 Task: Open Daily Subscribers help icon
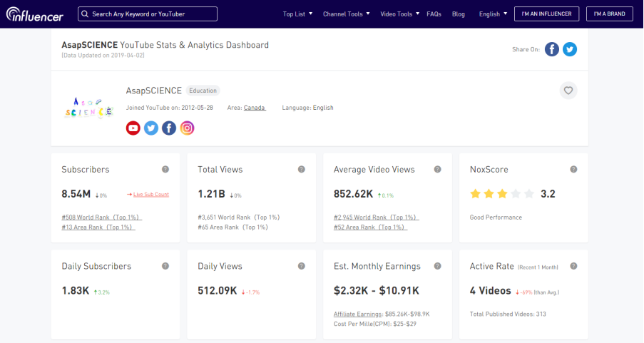pyautogui.click(x=165, y=266)
